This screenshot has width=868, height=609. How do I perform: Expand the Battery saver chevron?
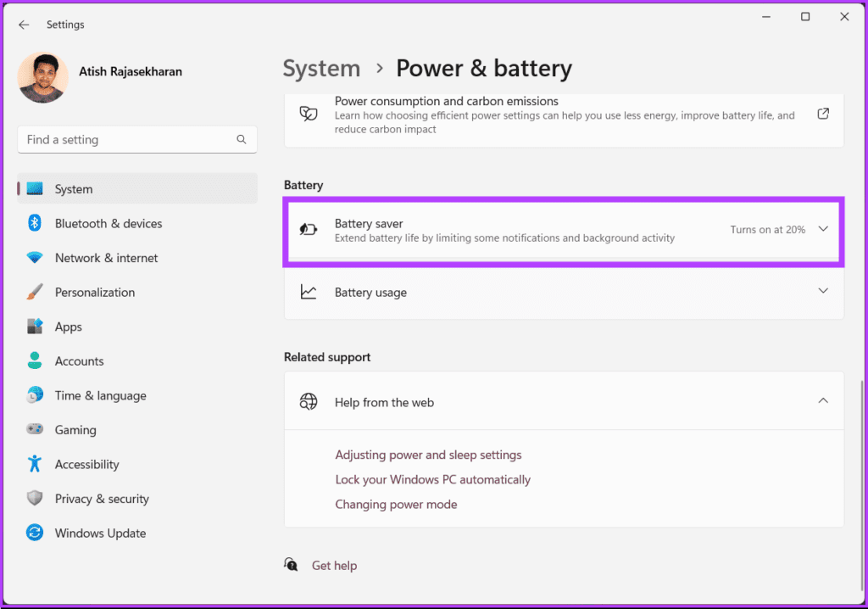click(x=823, y=229)
